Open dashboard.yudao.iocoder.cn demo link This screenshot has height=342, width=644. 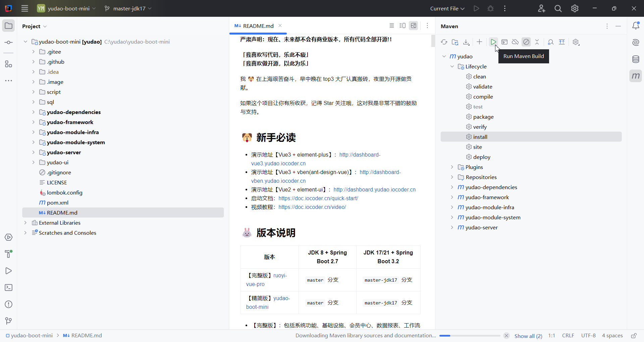coord(374,189)
